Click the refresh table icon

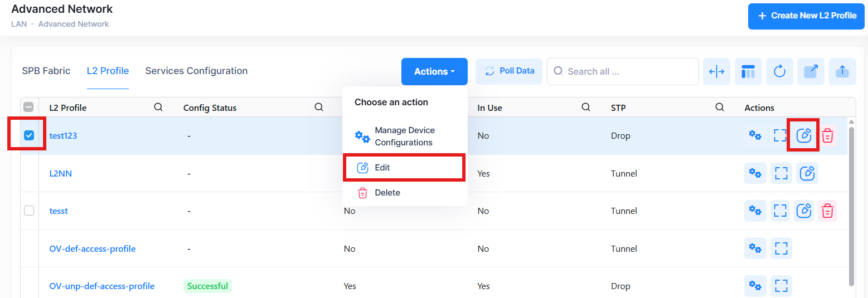pos(779,71)
